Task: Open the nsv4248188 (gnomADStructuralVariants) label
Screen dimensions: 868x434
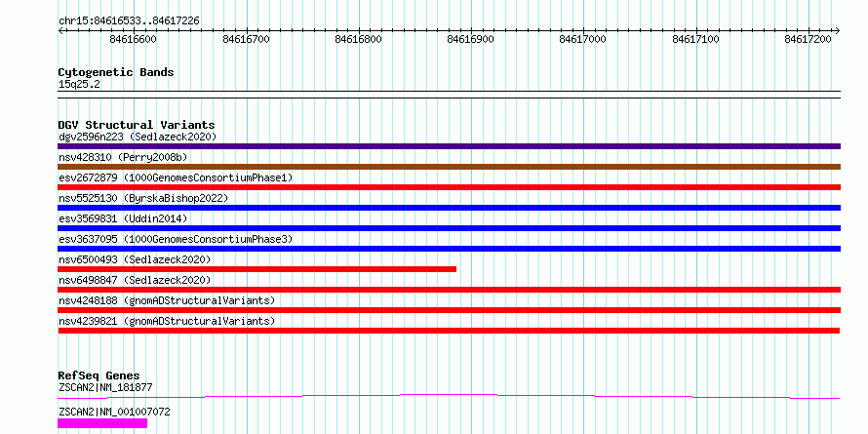Action: click(167, 300)
